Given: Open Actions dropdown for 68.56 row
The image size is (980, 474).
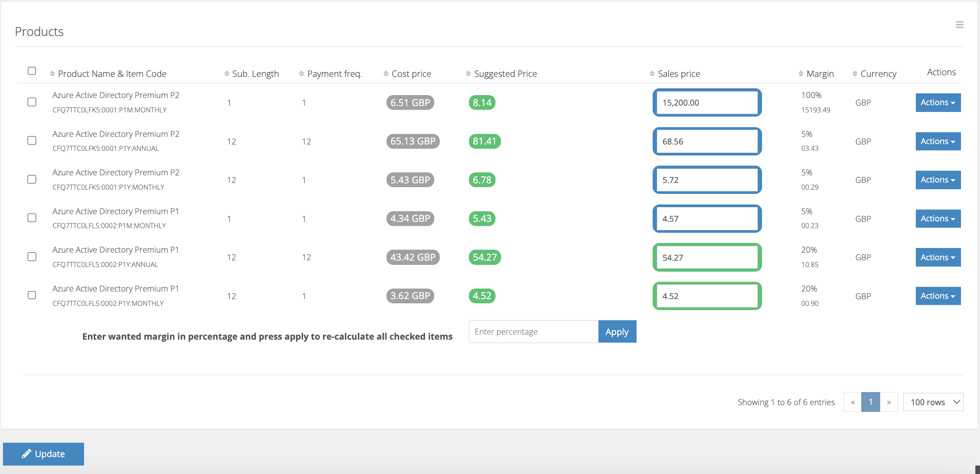Looking at the screenshot, I should coord(938,141).
